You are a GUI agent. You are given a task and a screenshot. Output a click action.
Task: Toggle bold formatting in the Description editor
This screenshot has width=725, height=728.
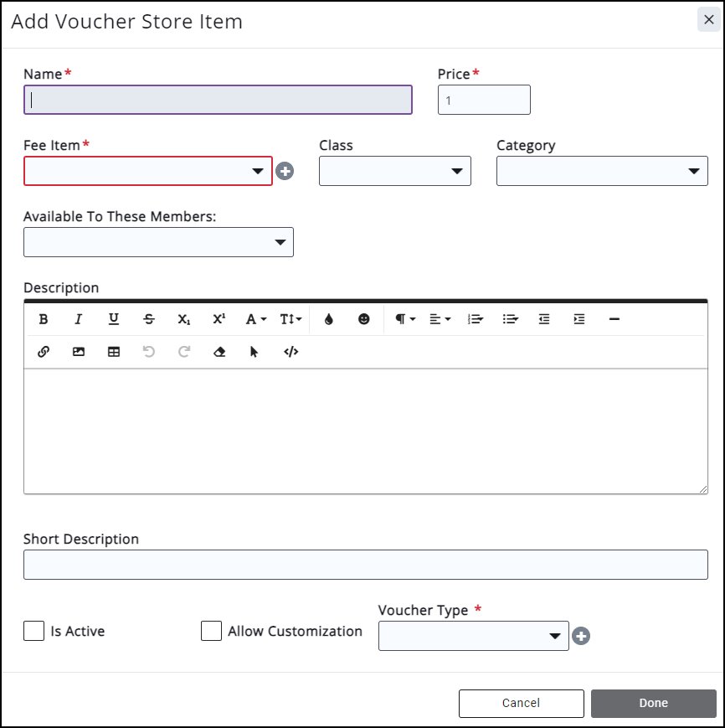pyautogui.click(x=44, y=319)
